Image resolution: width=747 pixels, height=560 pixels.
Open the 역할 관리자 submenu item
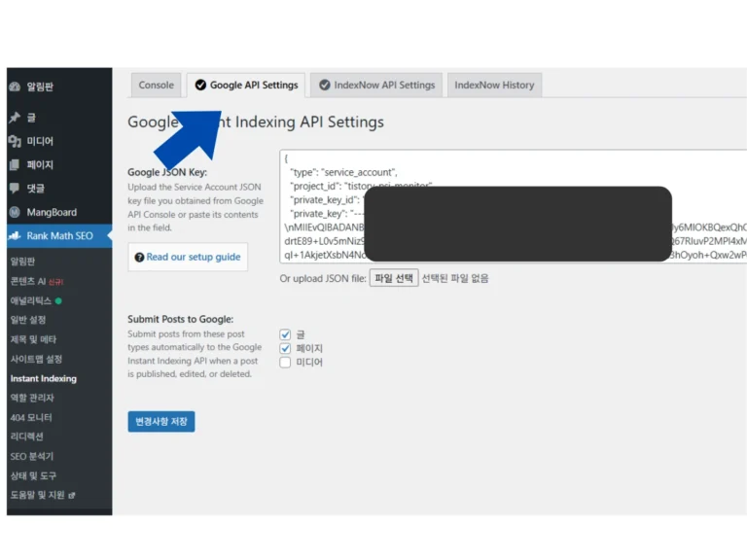tap(32, 398)
